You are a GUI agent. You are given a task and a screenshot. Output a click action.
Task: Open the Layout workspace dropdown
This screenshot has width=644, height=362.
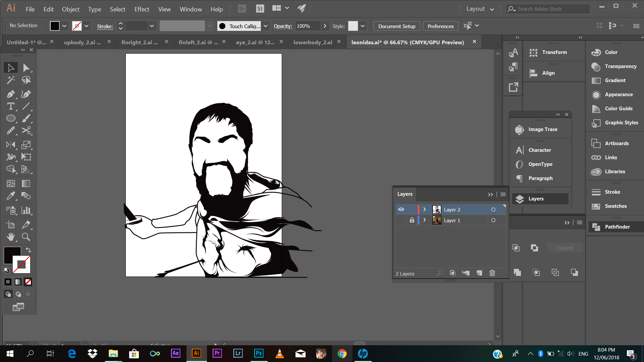pyautogui.click(x=480, y=9)
